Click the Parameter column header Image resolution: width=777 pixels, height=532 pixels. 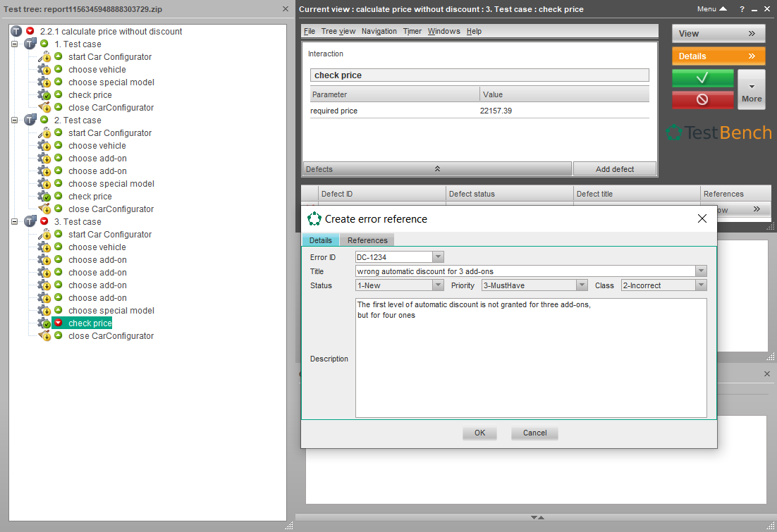[x=395, y=94]
